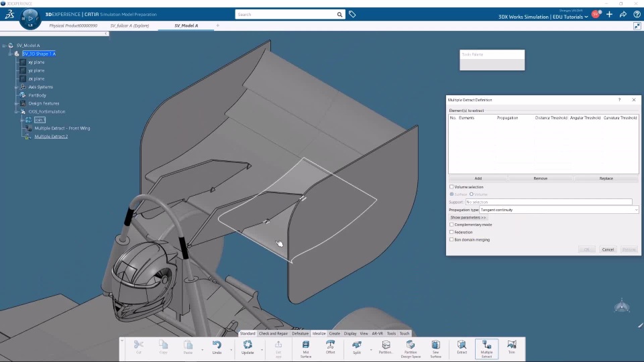Click in the top search box
Viewport: 644px width, 362px height.
(286, 14)
